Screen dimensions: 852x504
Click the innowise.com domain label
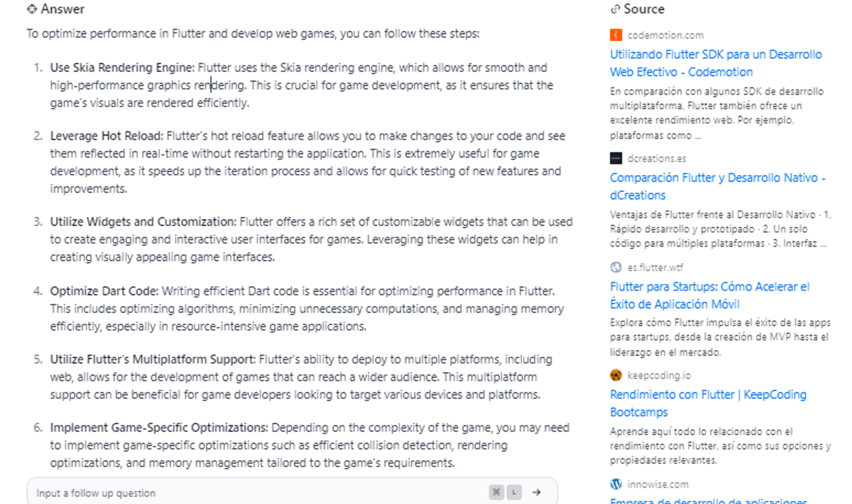(658, 484)
